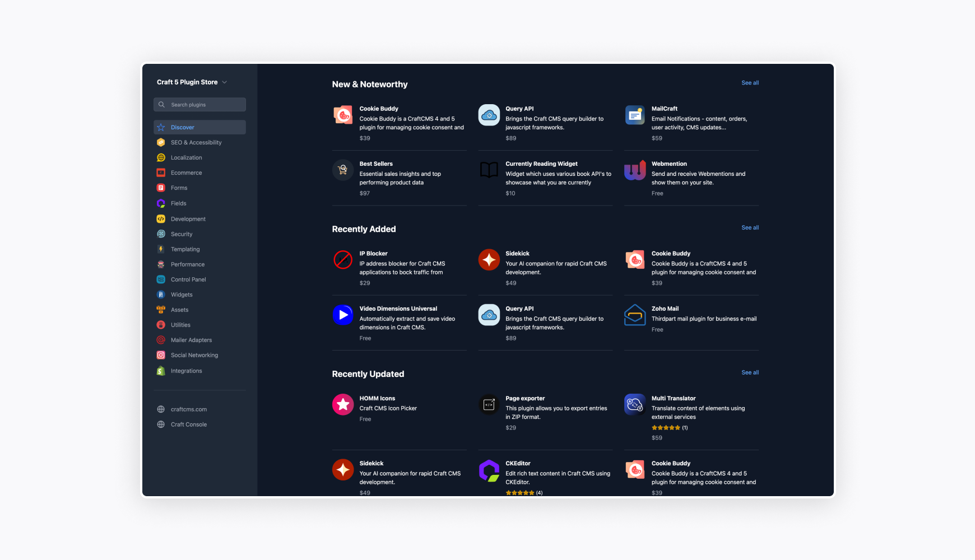The width and height of the screenshot is (975, 560).
Task: Open the CKEditor plugin title
Action: 518,464
